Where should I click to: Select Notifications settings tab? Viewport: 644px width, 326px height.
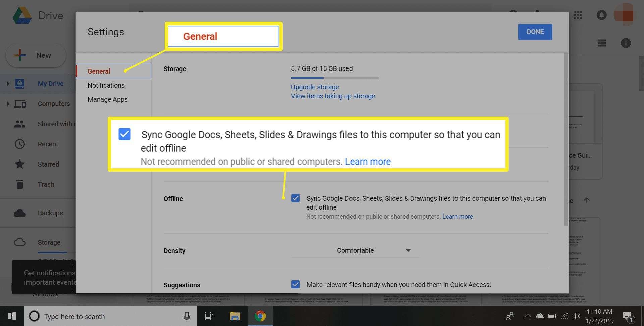tap(106, 85)
